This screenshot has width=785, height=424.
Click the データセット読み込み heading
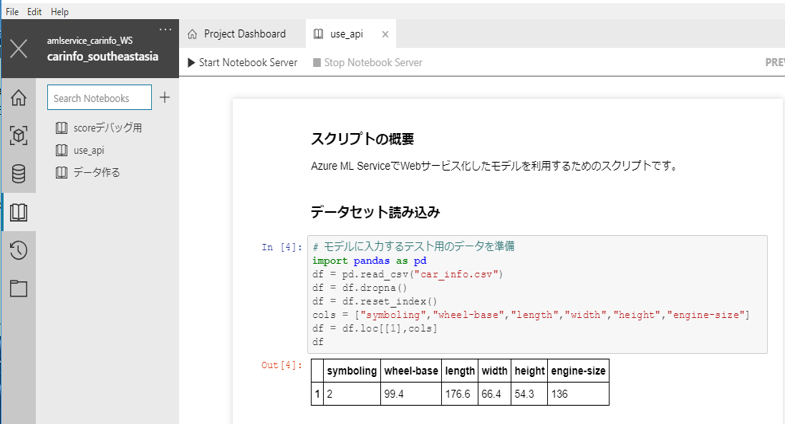tap(375, 212)
